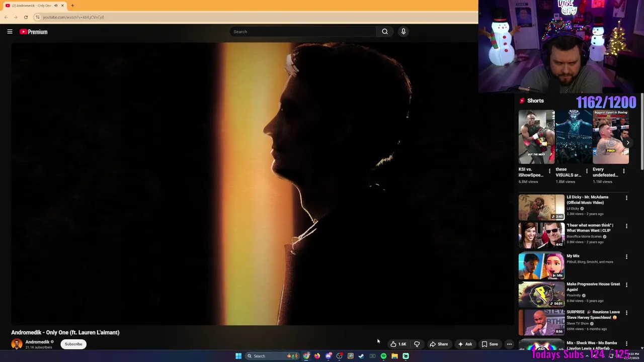Open the Andromedik channel name link
The width and height of the screenshot is (644, 362).
tap(37, 342)
